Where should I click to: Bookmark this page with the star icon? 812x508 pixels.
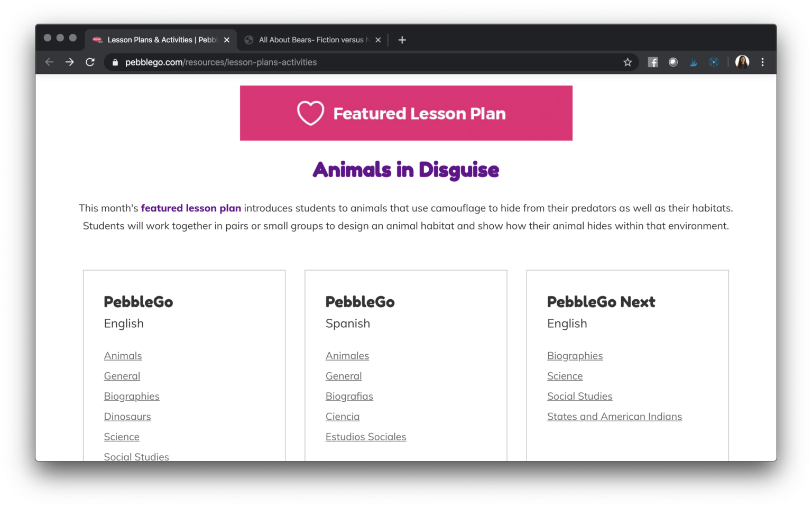point(627,62)
